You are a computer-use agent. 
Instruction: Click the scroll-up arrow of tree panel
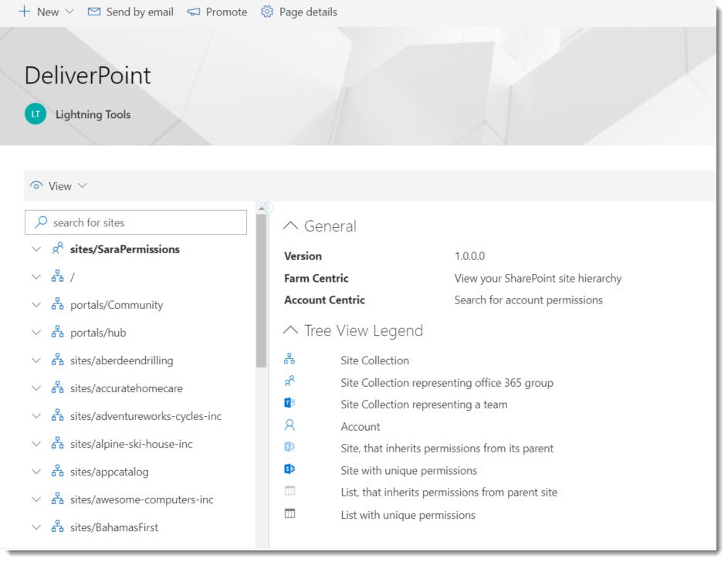pyautogui.click(x=262, y=208)
